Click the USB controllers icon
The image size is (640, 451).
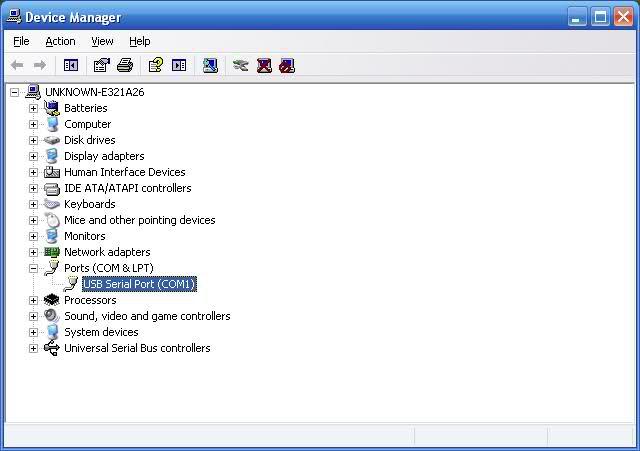click(x=52, y=348)
